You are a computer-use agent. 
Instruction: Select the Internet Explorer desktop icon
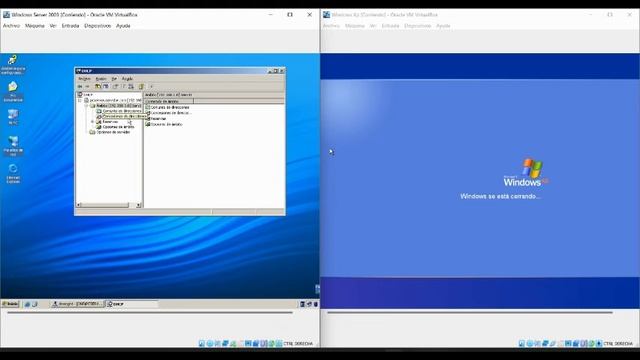pyautogui.click(x=13, y=173)
